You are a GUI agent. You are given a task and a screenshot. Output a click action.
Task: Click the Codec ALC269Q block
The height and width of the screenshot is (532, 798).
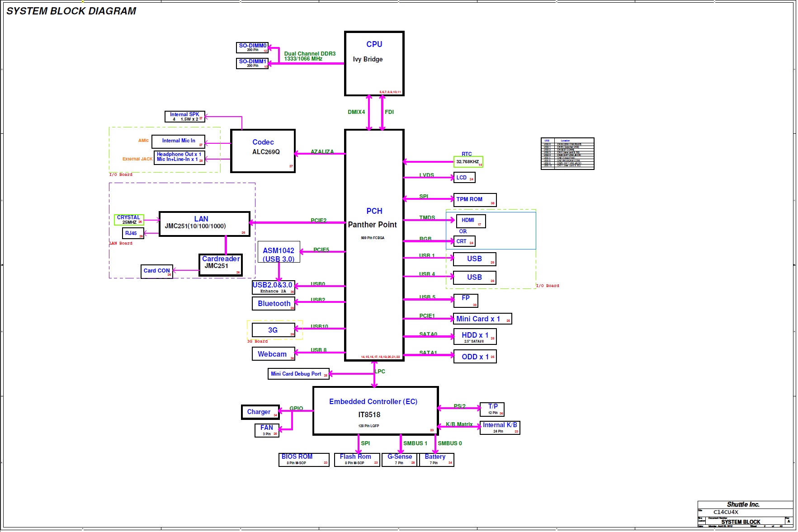(263, 151)
